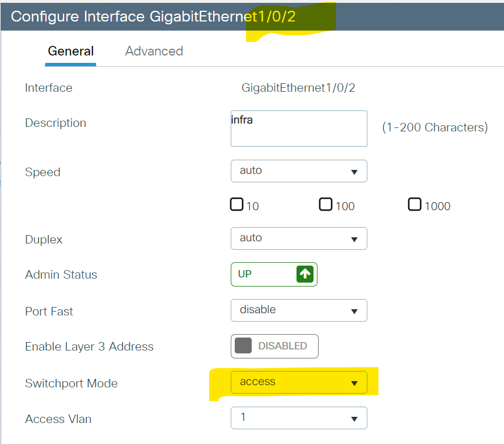Click inside the Description field containing infra

299,129
